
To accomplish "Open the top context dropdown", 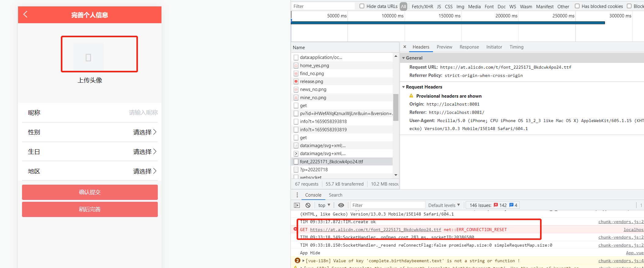I will (324, 205).
